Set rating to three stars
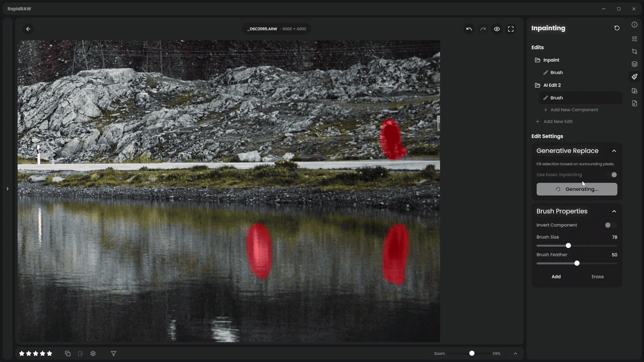 (35, 353)
